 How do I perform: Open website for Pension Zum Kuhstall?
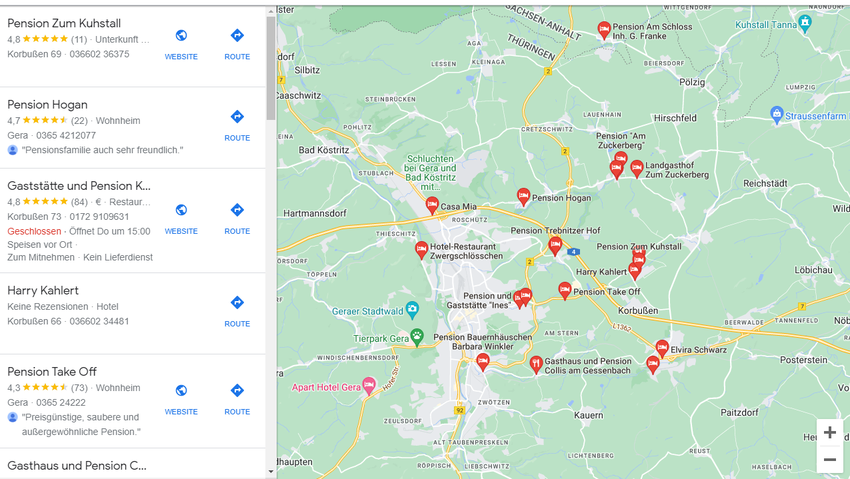tap(181, 44)
